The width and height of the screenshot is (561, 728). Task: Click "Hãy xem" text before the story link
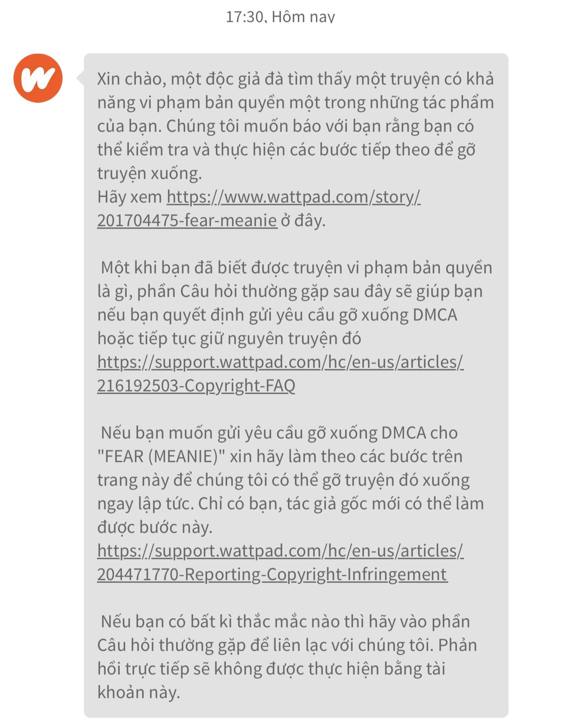(129, 197)
